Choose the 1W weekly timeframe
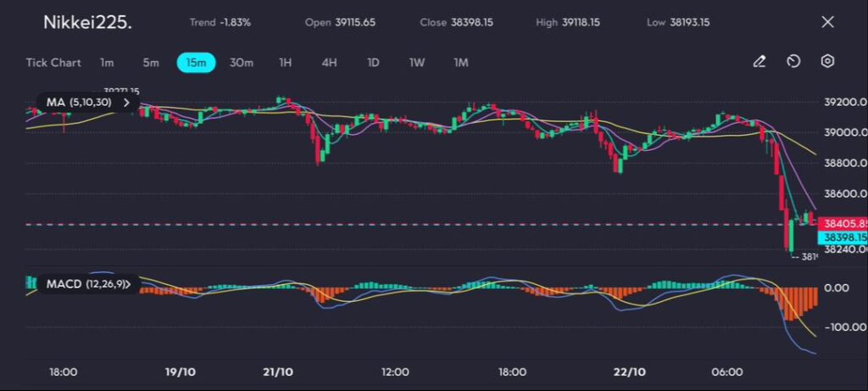This screenshot has width=868, height=391. [x=417, y=62]
